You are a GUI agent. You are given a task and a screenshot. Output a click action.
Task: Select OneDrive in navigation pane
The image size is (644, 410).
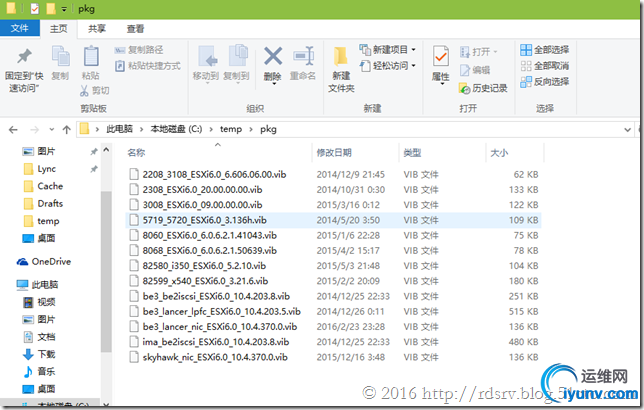pos(44,262)
